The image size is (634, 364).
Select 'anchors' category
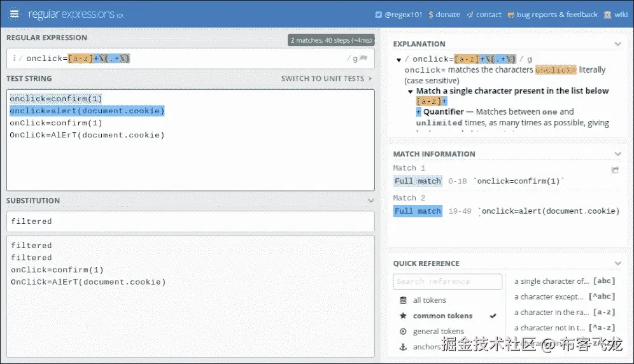[426, 347]
